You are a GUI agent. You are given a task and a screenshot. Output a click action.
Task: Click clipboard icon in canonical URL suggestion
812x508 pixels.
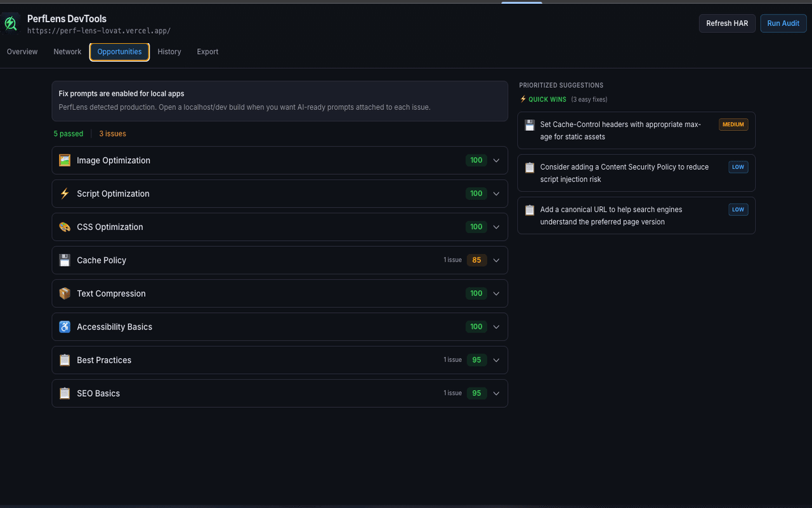click(x=530, y=210)
